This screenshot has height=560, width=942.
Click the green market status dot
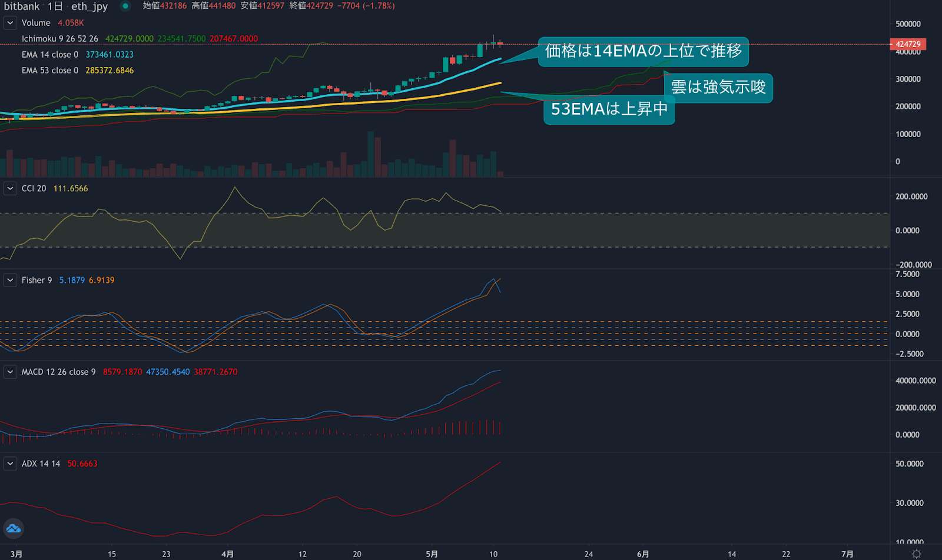125,6
